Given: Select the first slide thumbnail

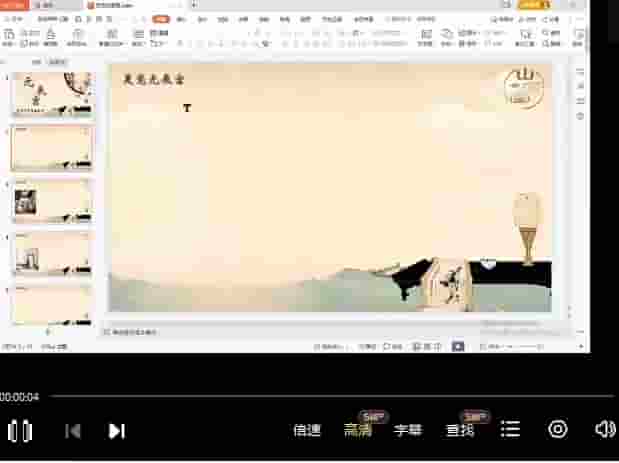Looking at the screenshot, I should pos(53,94).
